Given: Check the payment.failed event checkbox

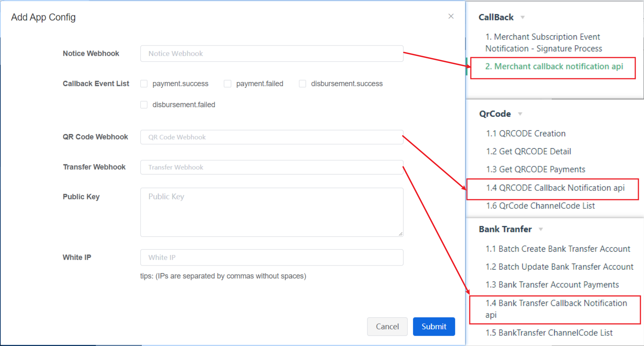Looking at the screenshot, I should (227, 84).
